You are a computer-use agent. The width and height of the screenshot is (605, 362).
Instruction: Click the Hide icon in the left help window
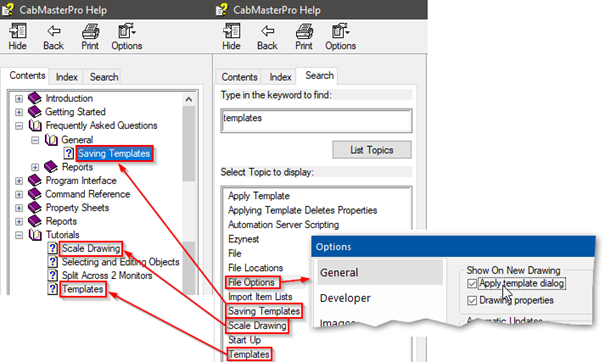(x=18, y=31)
